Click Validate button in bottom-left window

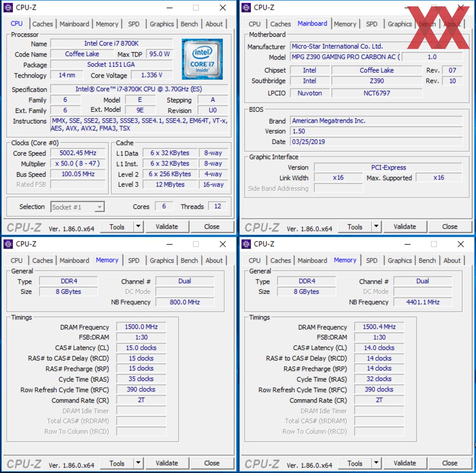[x=167, y=463]
